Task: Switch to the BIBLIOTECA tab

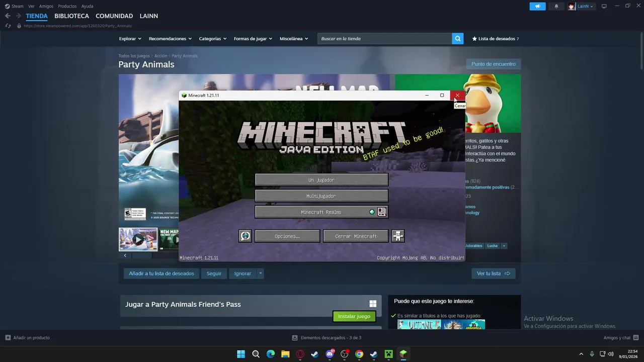Action: click(x=71, y=16)
